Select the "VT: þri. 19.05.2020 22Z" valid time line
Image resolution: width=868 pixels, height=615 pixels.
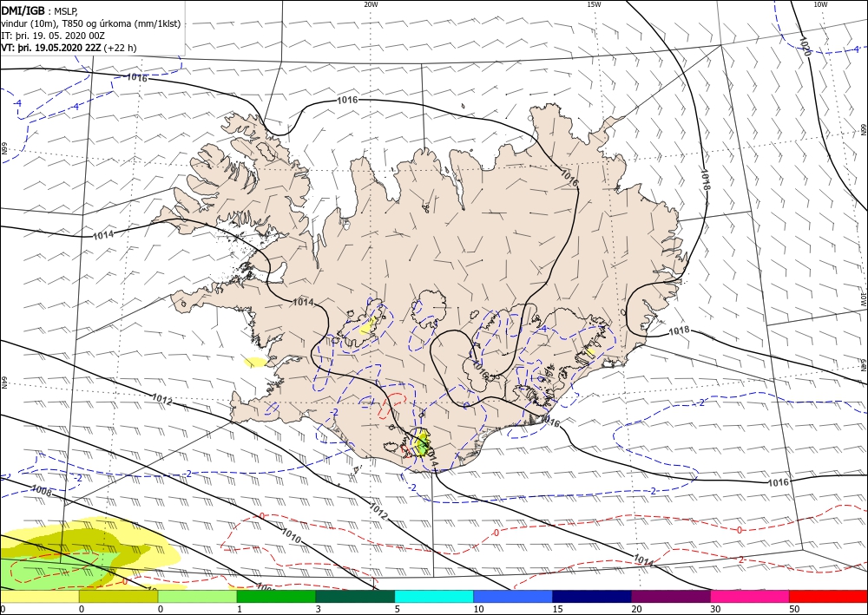coord(69,48)
